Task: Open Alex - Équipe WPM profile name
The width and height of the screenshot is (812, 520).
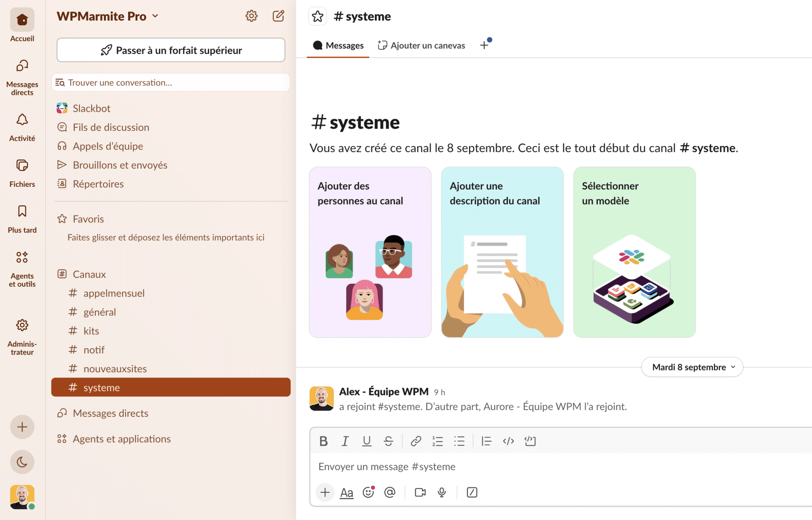Action: coord(384,392)
